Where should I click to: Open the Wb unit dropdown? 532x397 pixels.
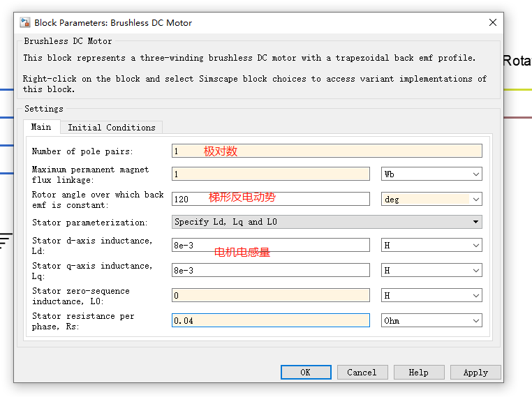coord(431,174)
